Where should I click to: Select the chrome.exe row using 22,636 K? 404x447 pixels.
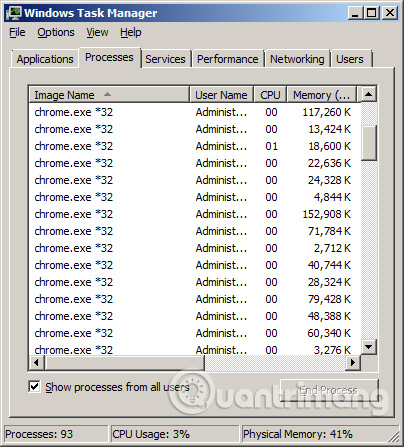point(195,163)
